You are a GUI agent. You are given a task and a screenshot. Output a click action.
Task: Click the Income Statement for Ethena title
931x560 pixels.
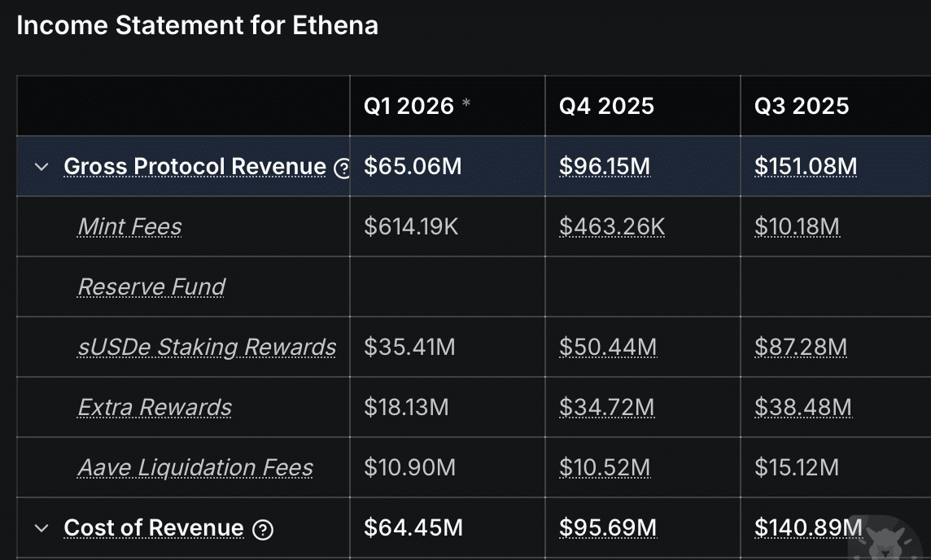(x=199, y=24)
